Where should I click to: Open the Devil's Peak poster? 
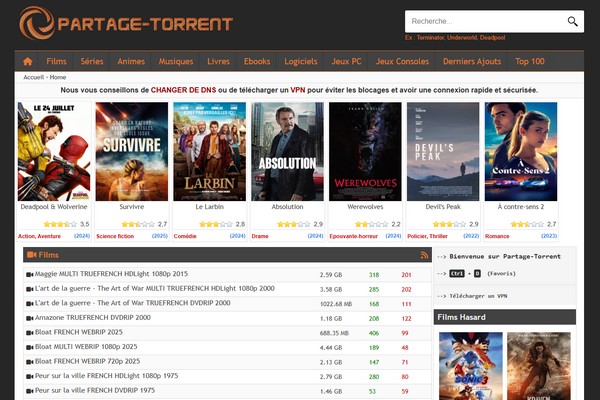(x=443, y=152)
